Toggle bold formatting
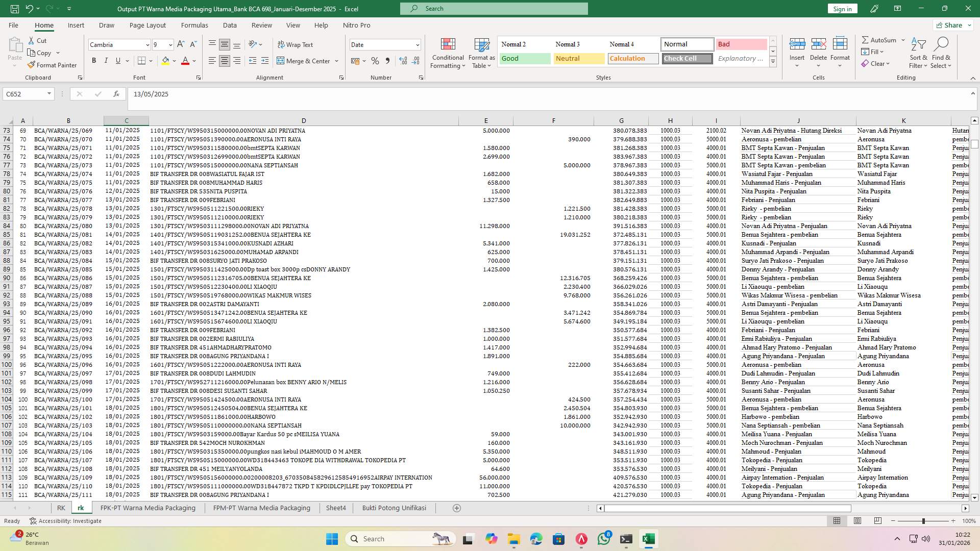980x551 pixels. (x=93, y=60)
